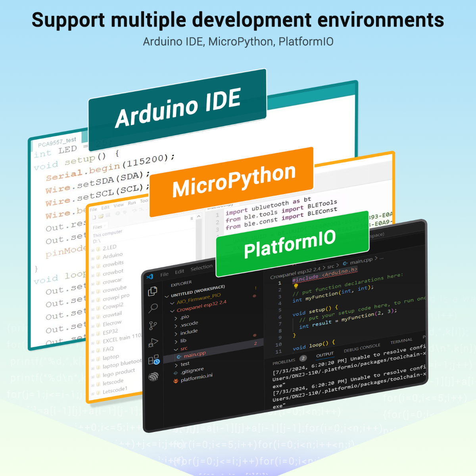The image size is (476, 476).
Task: Click the Save icon in Thonny toolbar
Action: tap(107, 215)
